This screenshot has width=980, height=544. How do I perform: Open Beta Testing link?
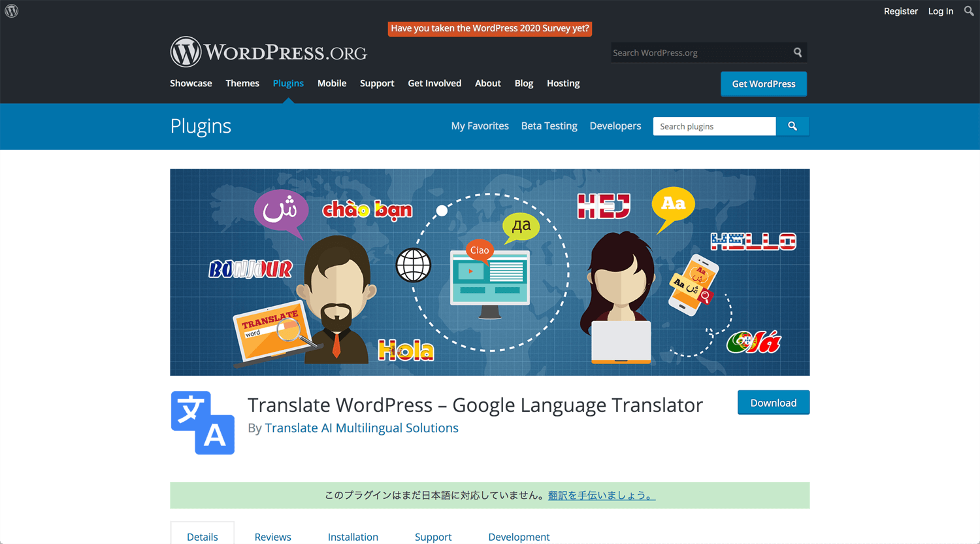click(x=549, y=126)
